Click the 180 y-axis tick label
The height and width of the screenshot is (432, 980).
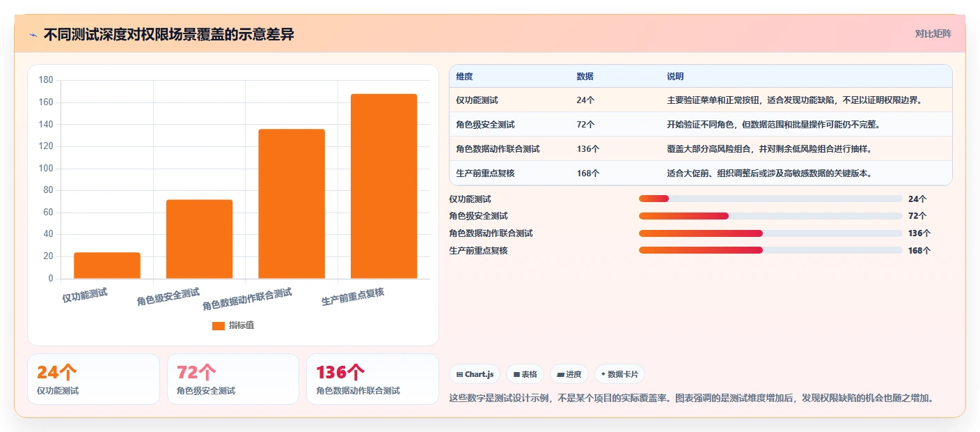(x=46, y=80)
